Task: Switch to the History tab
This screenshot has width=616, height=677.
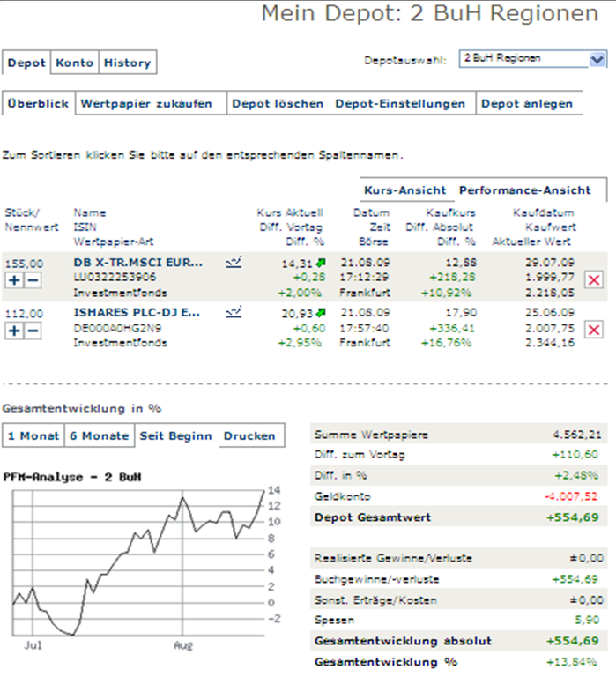Action: [127, 63]
